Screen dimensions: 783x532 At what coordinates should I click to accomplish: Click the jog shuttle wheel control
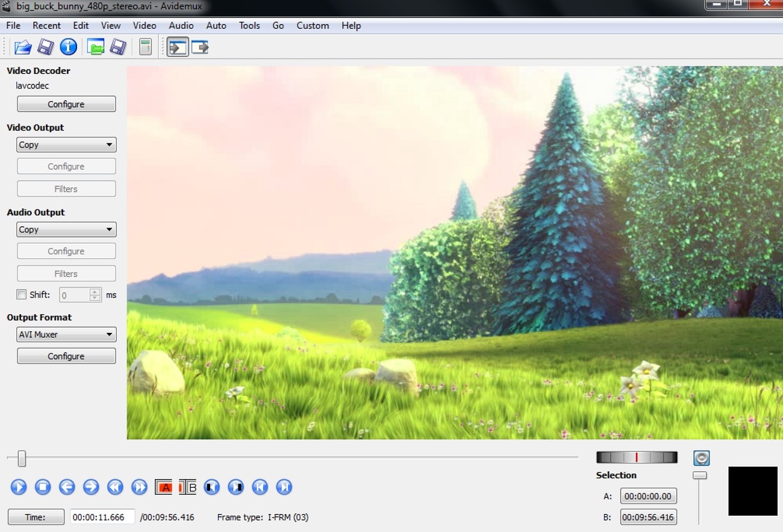pos(637,457)
